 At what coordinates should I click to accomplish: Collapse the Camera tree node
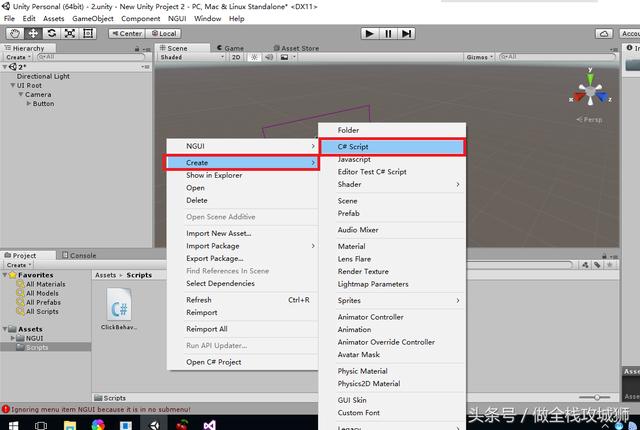point(21,94)
